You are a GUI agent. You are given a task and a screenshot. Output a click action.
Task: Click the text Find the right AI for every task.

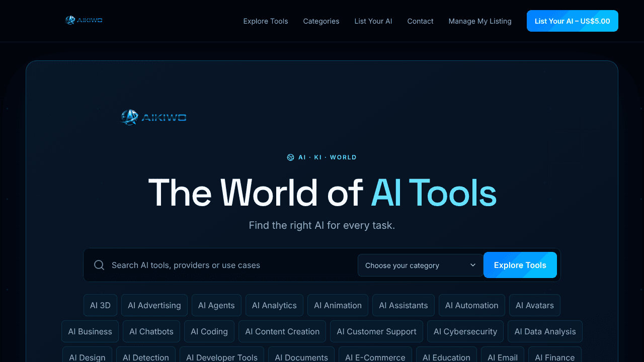322,225
